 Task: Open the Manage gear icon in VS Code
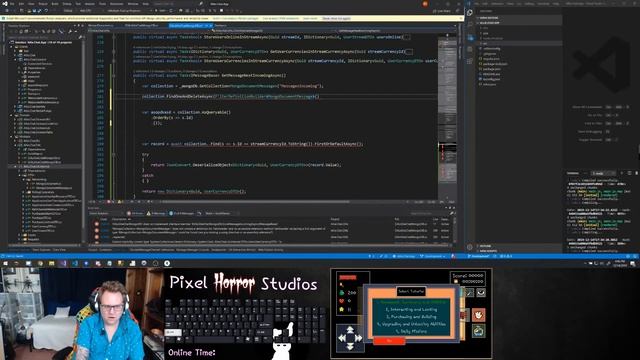point(470,247)
